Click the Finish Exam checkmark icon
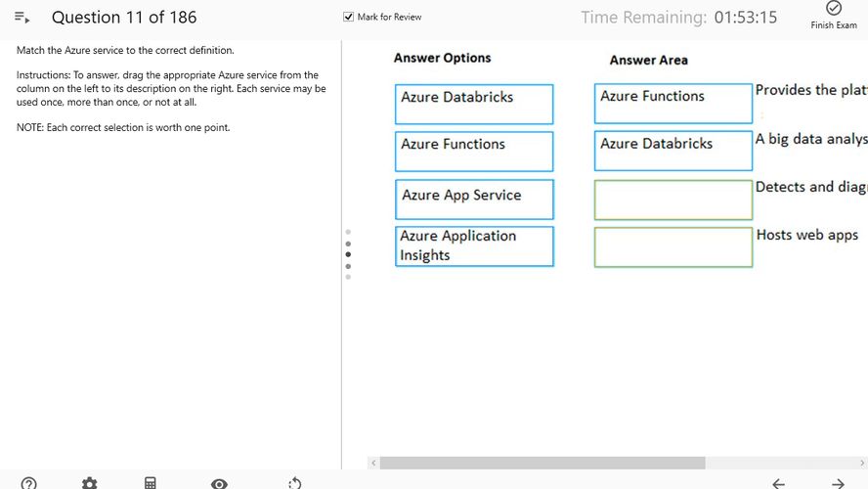This screenshot has width=868, height=489. (834, 8)
